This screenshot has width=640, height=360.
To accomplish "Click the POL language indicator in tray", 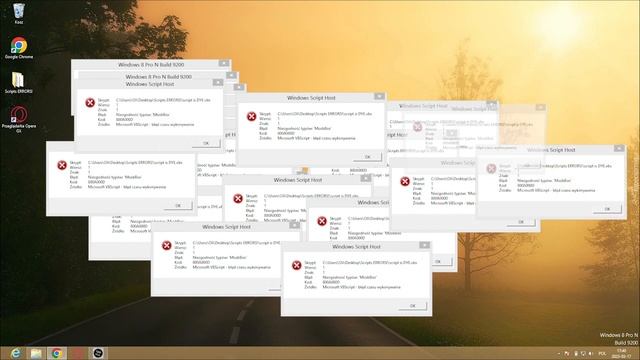I will point(602,353).
